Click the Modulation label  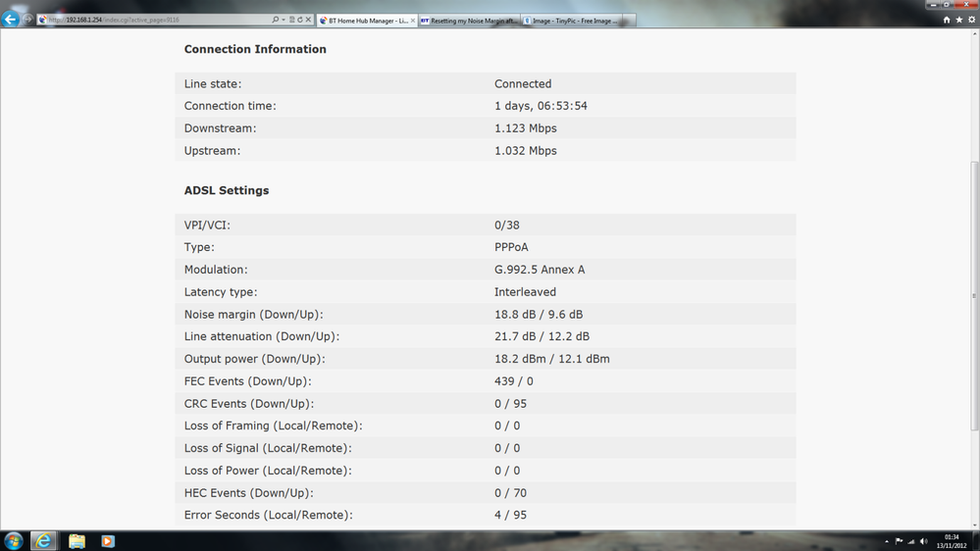(x=216, y=270)
